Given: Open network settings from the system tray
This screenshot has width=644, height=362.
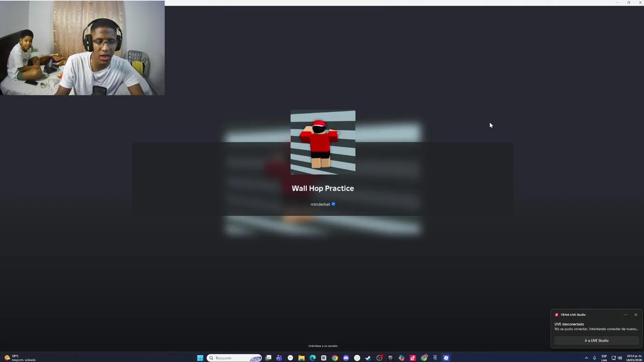Looking at the screenshot, I should tap(614, 358).
